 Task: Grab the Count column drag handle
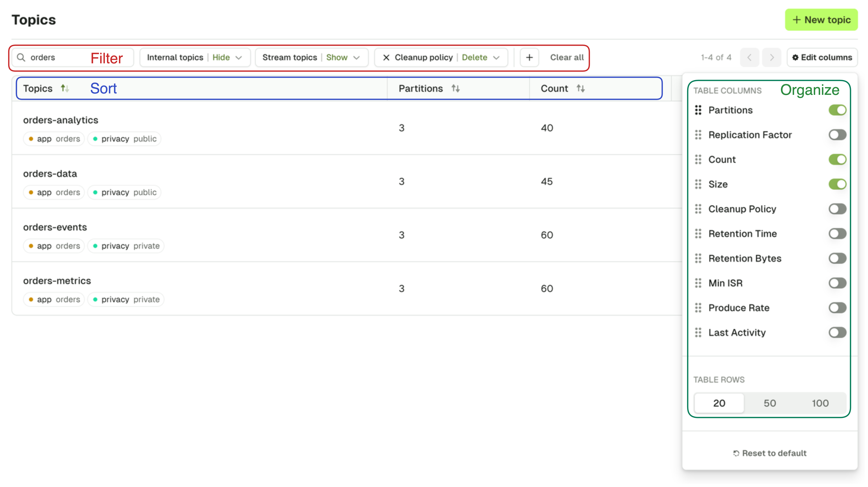[x=698, y=159]
